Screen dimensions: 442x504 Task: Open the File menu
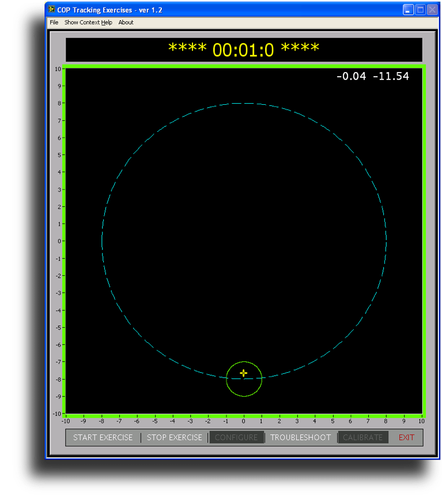click(54, 22)
